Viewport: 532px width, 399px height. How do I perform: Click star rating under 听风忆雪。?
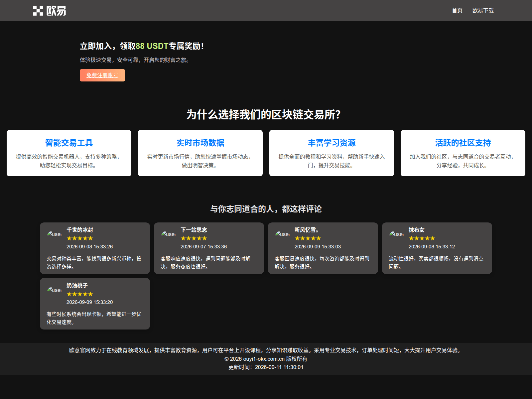(308, 238)
